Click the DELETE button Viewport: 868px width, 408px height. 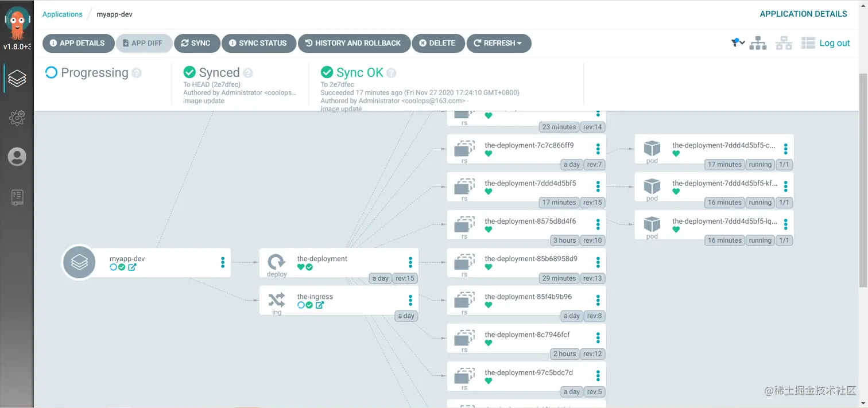[x=438, y=43]
